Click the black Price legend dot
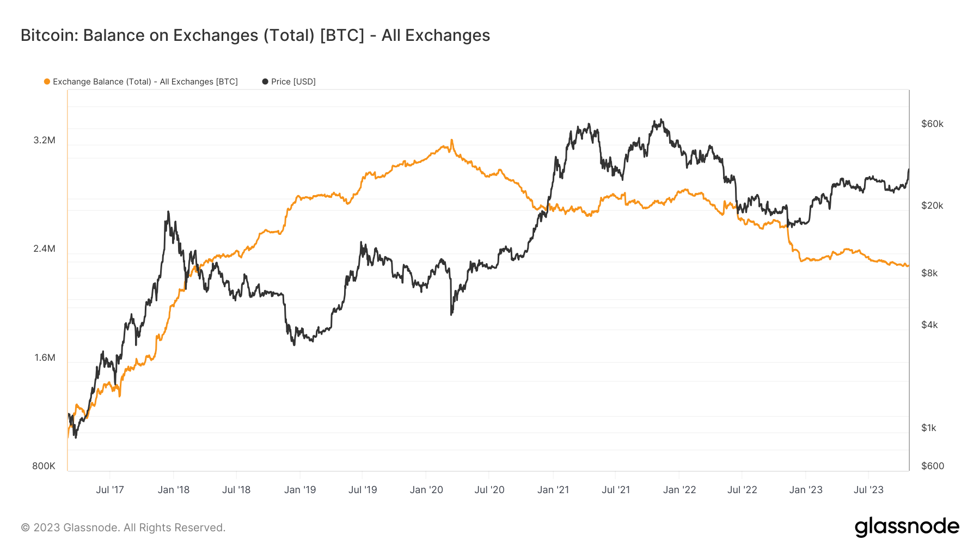This screenshot has height=552, width=980. (x=265, y=82)
